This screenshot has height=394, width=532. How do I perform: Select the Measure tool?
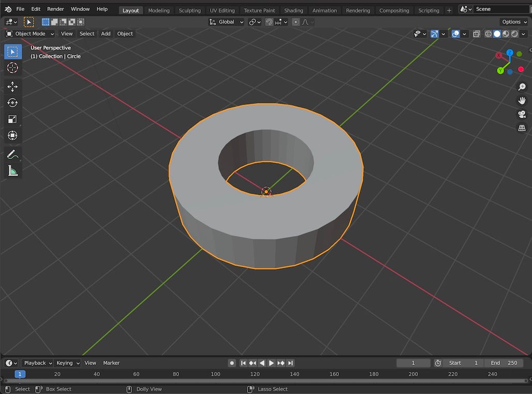tap(12, 170)
